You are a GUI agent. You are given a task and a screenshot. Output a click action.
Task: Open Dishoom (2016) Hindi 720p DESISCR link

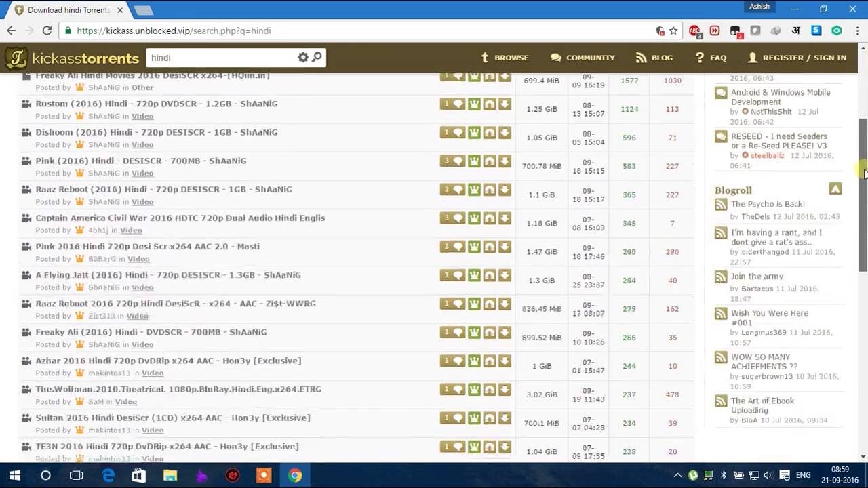click(157, 132)
